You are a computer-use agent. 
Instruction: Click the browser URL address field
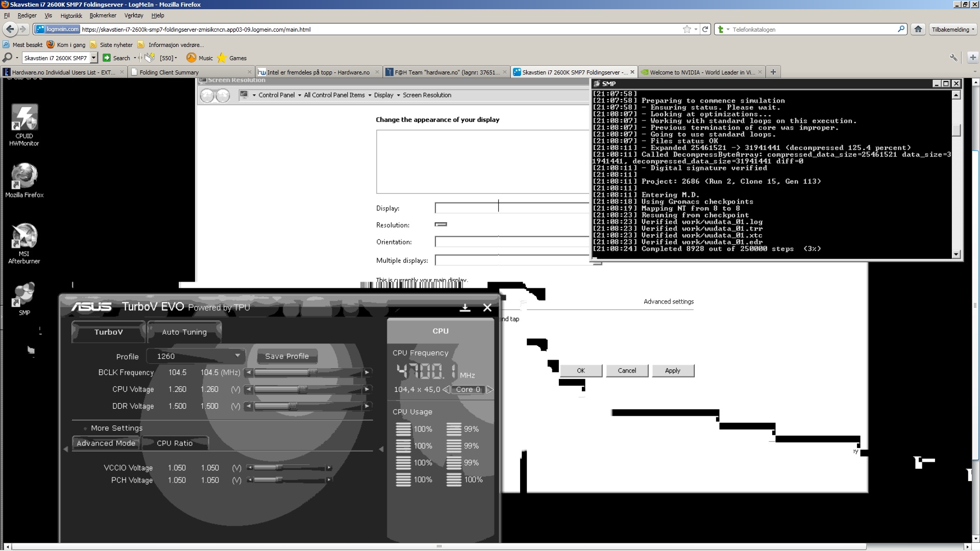[380, 29]
